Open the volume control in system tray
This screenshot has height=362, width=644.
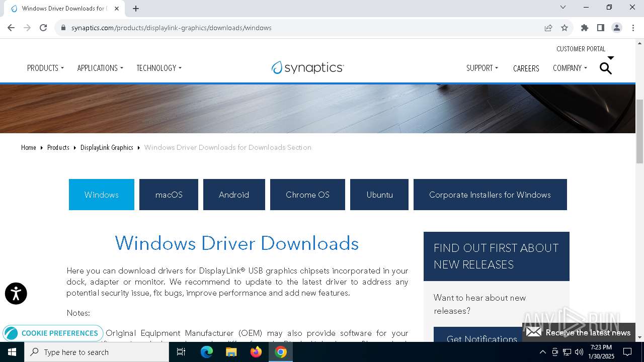point(579,352)
